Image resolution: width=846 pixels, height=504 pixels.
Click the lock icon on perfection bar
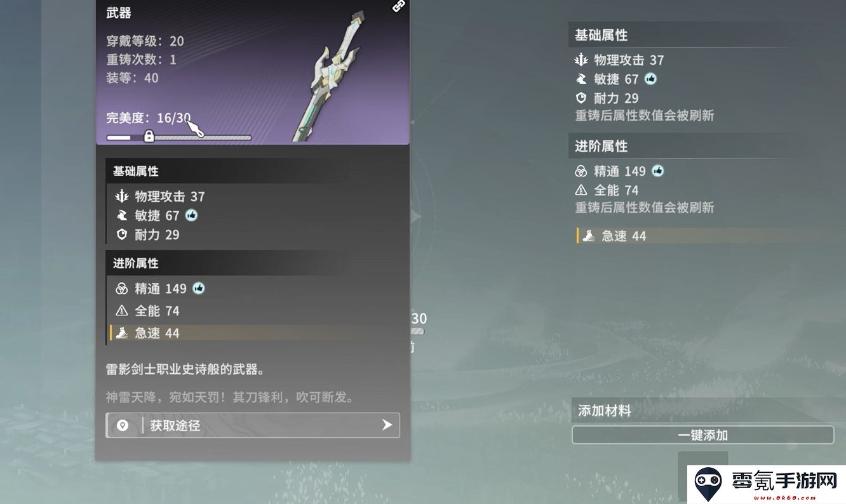(149, 136)
